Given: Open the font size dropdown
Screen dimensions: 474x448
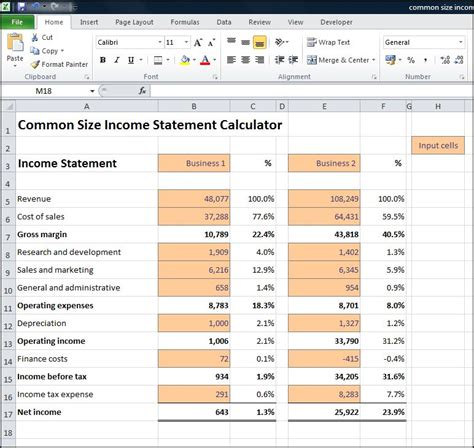Looking at the screenshot, I should click(x=186, y=42).
